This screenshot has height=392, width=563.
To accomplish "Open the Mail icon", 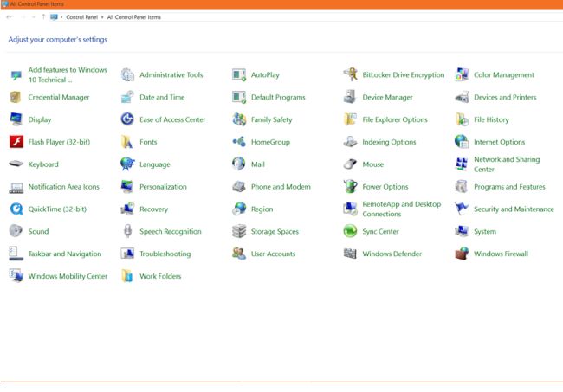I will [239, 164].
